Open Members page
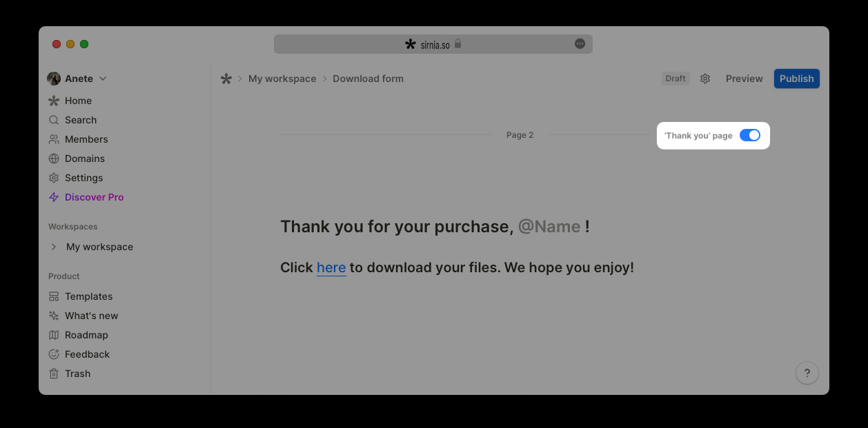868x428 pixels. pyautogui.click(x=86, y=139)
